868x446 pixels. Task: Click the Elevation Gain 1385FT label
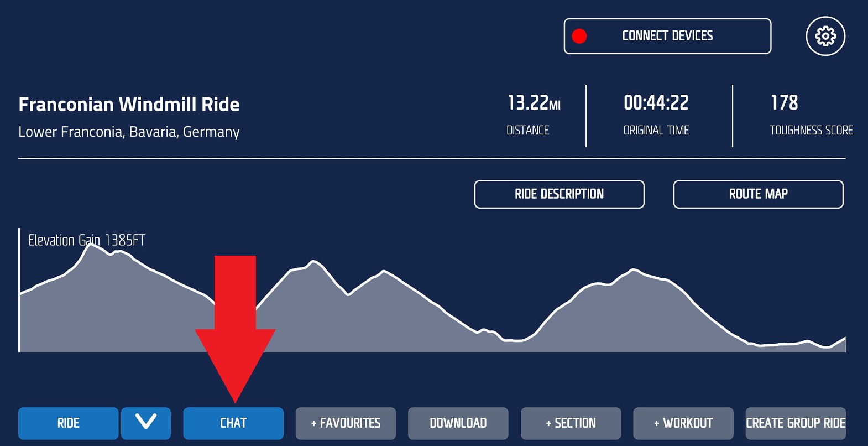pos(87,240)
